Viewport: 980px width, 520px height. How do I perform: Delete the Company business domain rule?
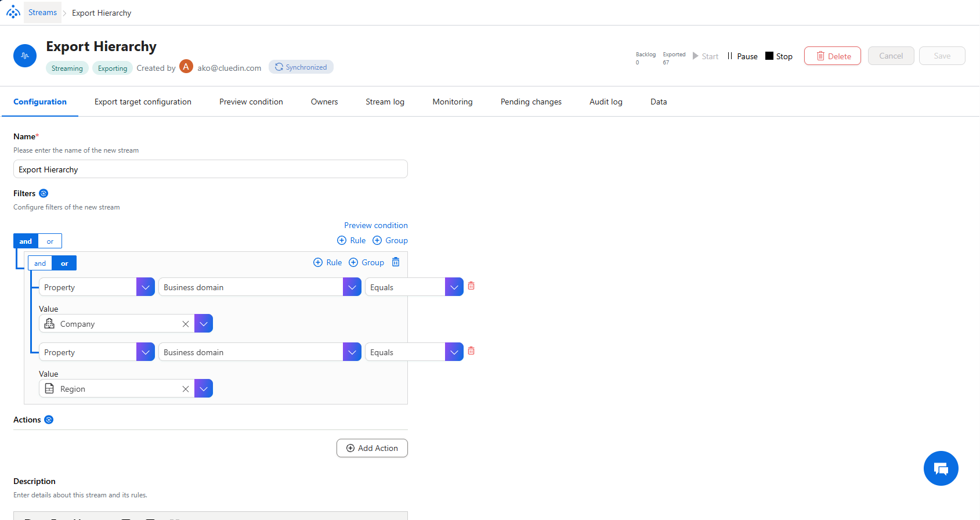(x=471, y=286)
